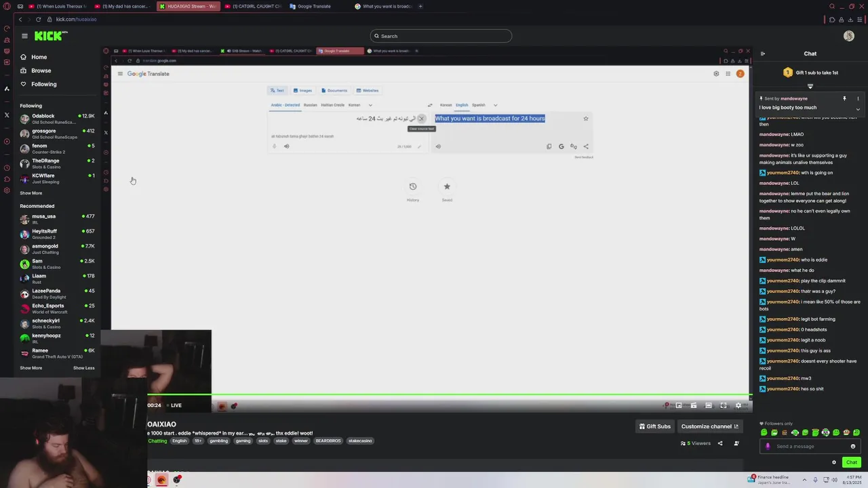
Task: Reload the kick.com page
Action: click(38, 19)
